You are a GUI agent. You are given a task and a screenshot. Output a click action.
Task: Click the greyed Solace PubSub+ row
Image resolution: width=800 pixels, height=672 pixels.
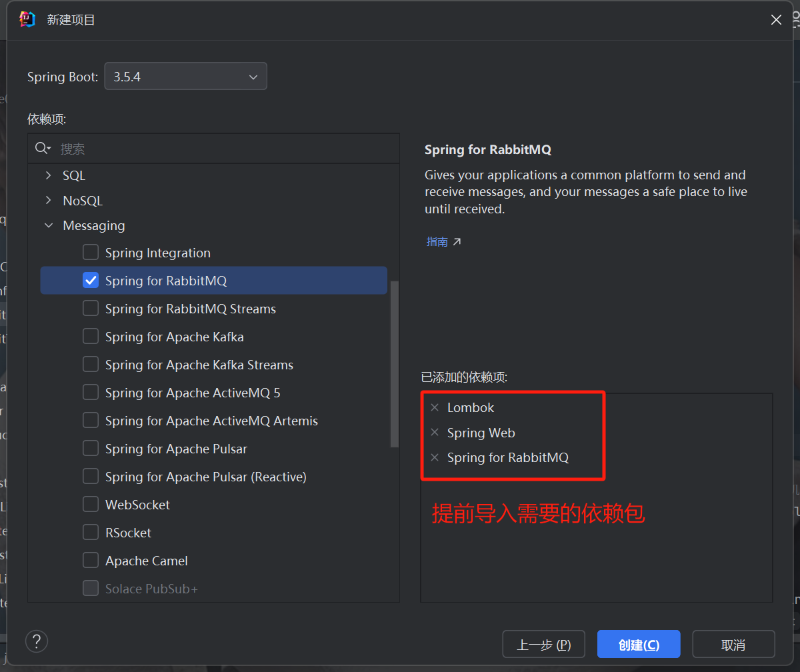tap(213, 589)
